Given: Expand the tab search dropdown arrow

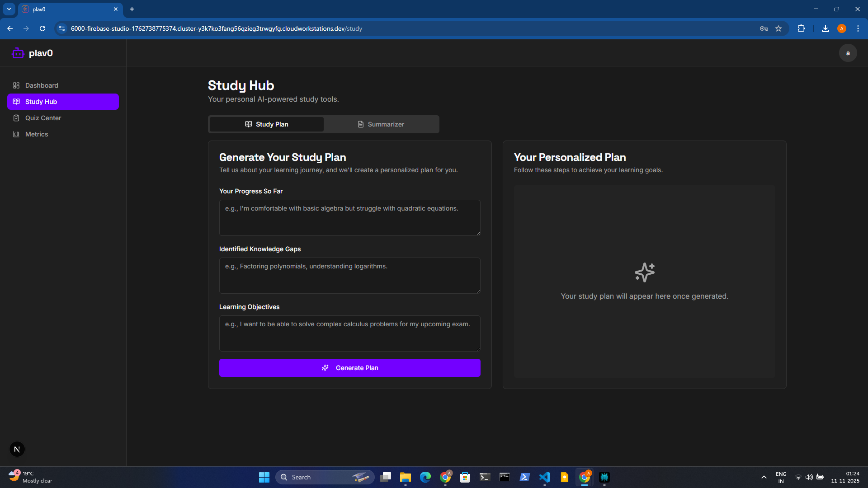Looking at the screenshot, I should [9, 9].
